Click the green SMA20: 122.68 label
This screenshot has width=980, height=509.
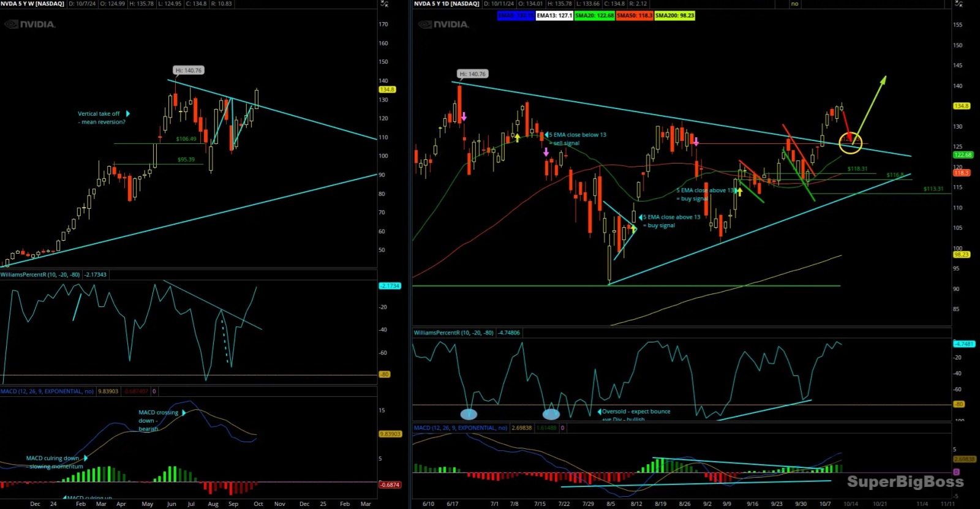(594, 15)
